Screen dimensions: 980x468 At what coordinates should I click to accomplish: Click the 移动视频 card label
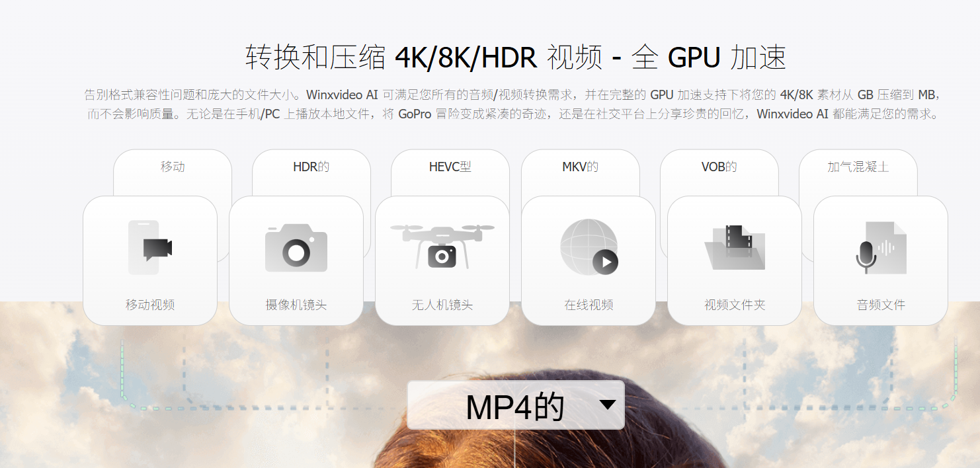pyautogui.click(x=150, y=305)
